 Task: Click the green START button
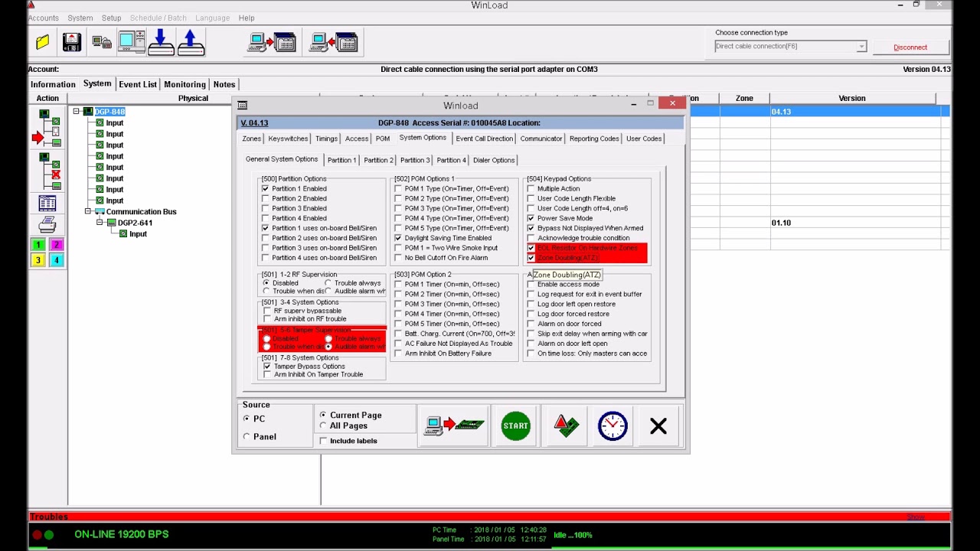pos(515,425)
